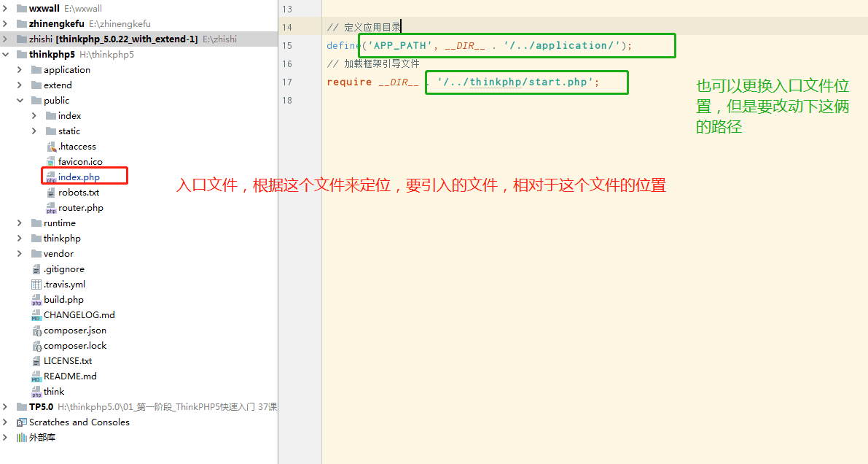Click the require keyword on line 17
The height and width of the screenshot is (464, 868).
[x=349, y=82]
